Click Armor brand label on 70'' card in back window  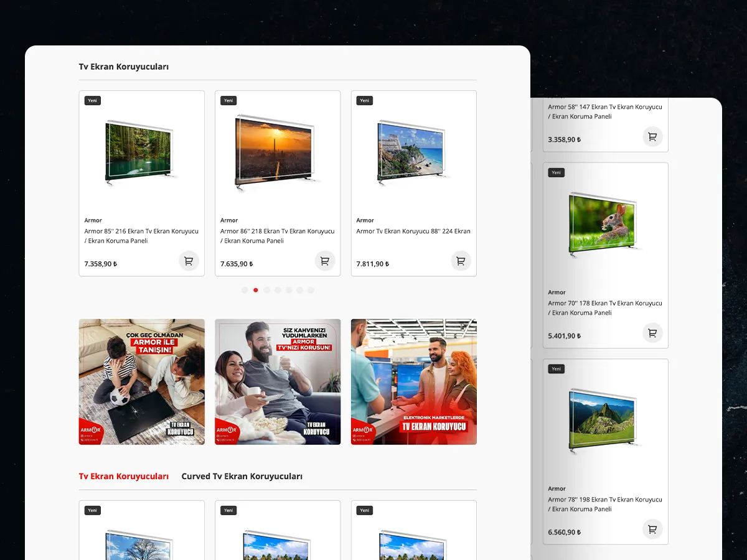pos(557,292)
